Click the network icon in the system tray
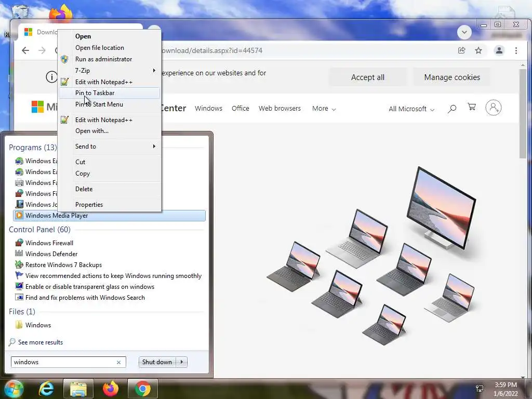Screen dimensions: 532x399 (480, 389)
